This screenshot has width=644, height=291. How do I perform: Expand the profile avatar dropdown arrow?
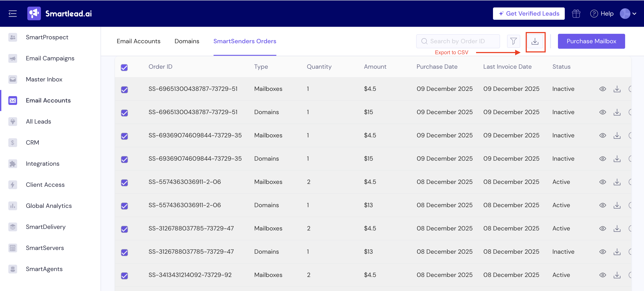point(634,14)
